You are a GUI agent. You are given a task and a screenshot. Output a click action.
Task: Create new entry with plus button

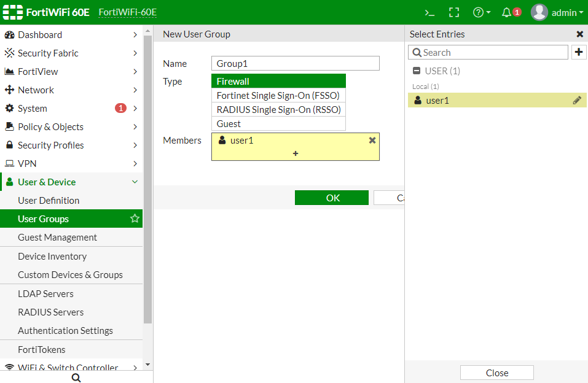tap(579, 52)
